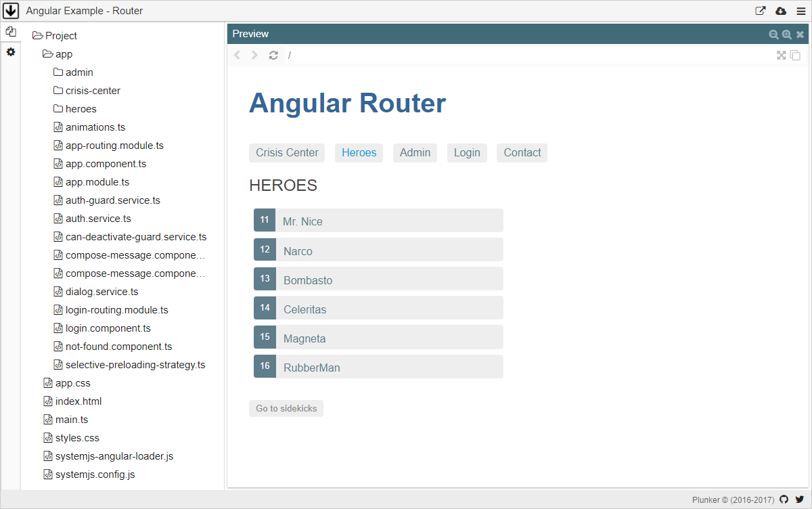The width and height of the screenshot is (812, 509).
Task: Open systemjs.config.js file
Action: (x=89, y=474)
